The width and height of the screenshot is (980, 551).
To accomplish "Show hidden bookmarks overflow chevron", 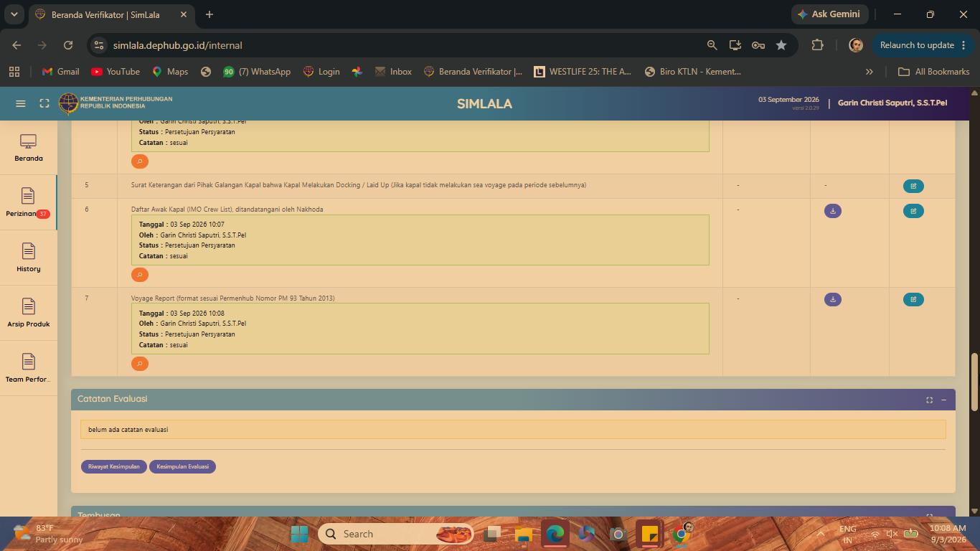I will (870, 72).
